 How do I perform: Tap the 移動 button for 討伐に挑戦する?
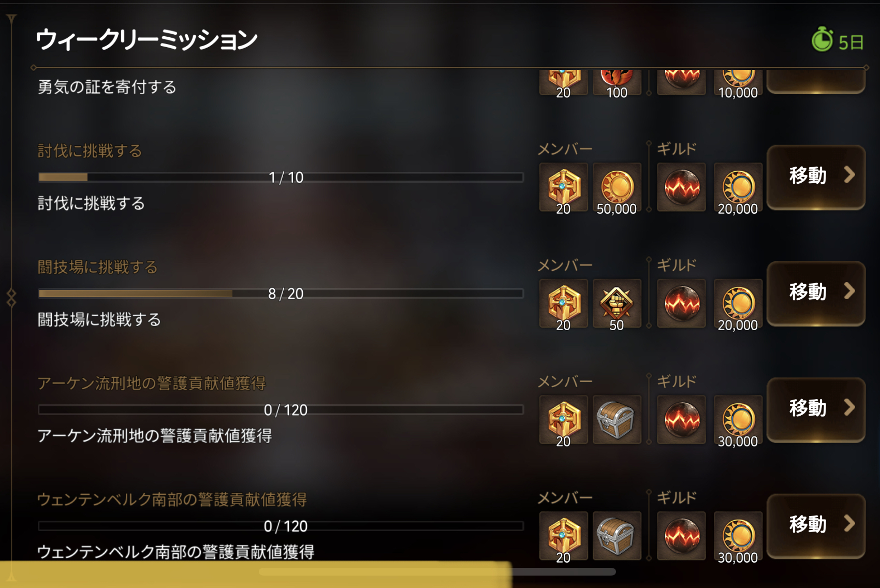816,177
